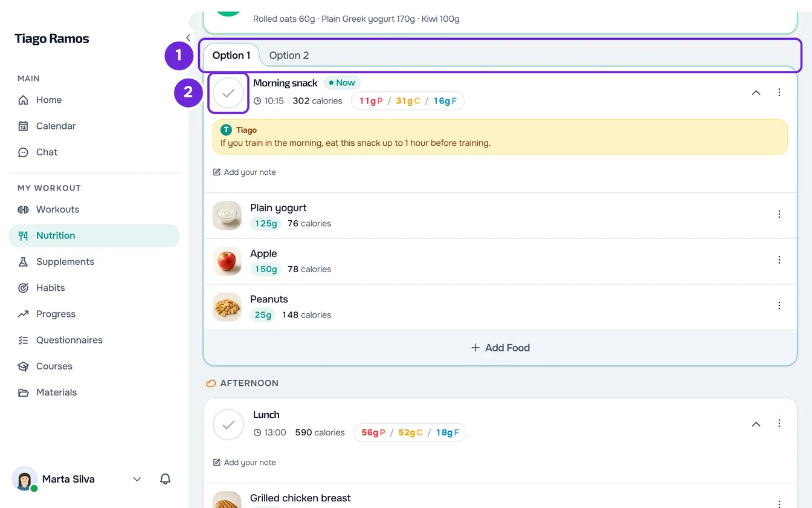The image size is (812, 508).
Task: Open Questionnaires from the sidebar
Action: point(94,340)
